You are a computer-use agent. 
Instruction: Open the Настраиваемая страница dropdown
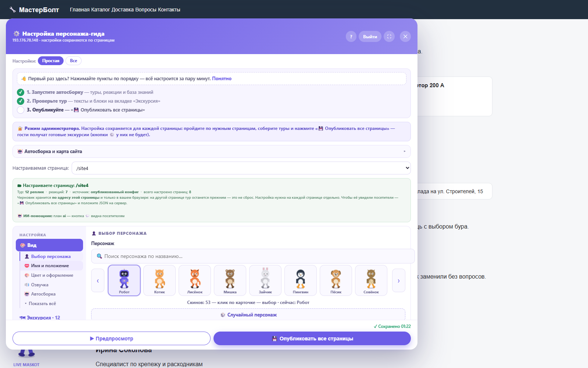point(241,168)
